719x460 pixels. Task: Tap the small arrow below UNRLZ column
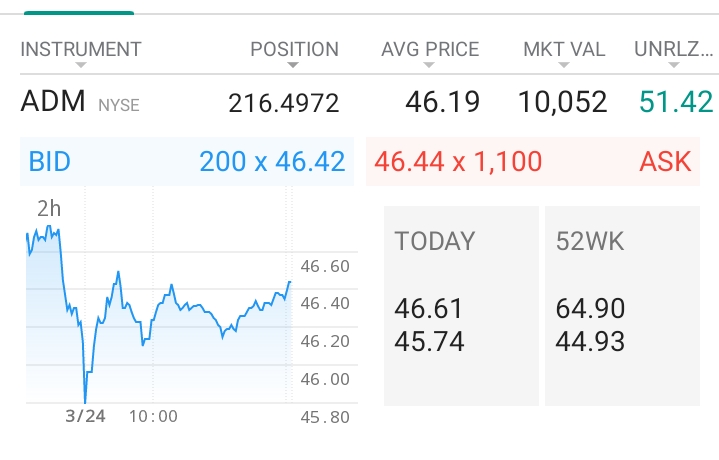(x=673, y=66)
